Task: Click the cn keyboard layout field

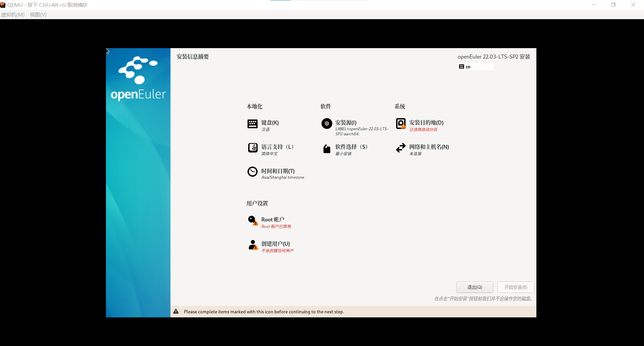Action: pos(476,67)
